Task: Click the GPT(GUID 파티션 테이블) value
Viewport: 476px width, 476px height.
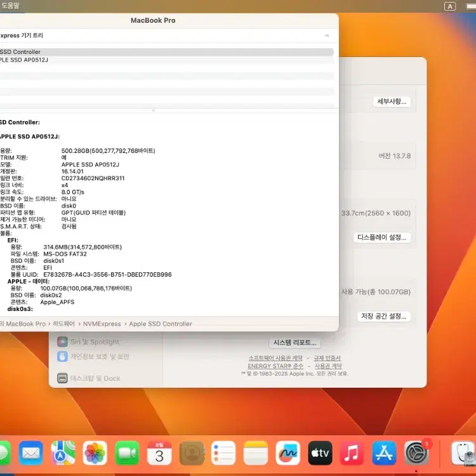Action: pyautogui.click(x=93, y=213)
